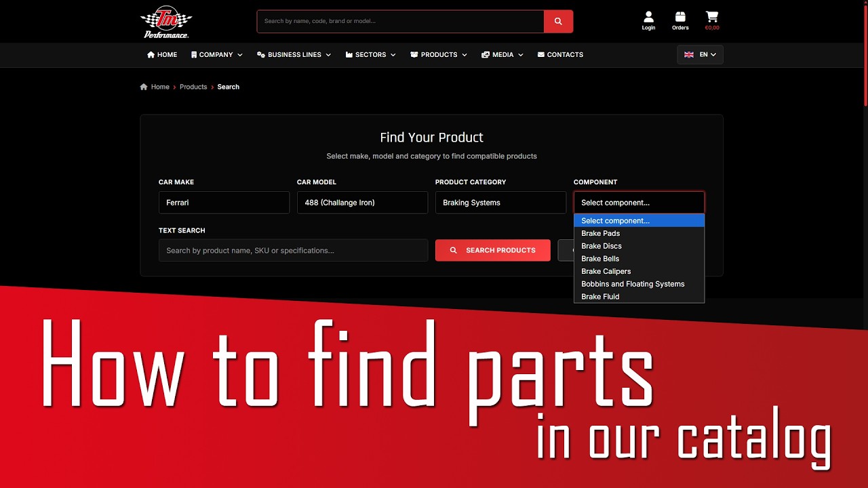Image resolution: width=868 pixels, height=488 pixels.
Task: Select Brake Fluid from component list
Action: 639,297
